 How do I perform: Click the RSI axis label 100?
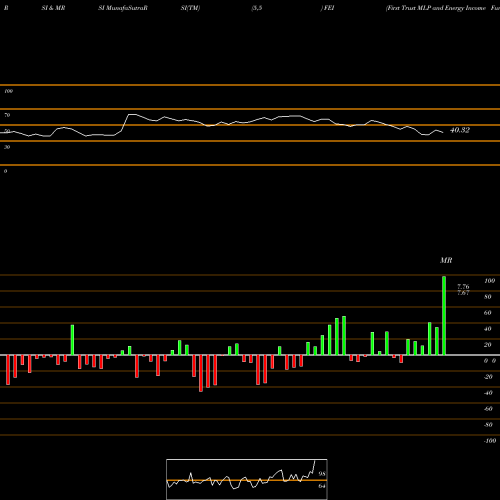8,91
